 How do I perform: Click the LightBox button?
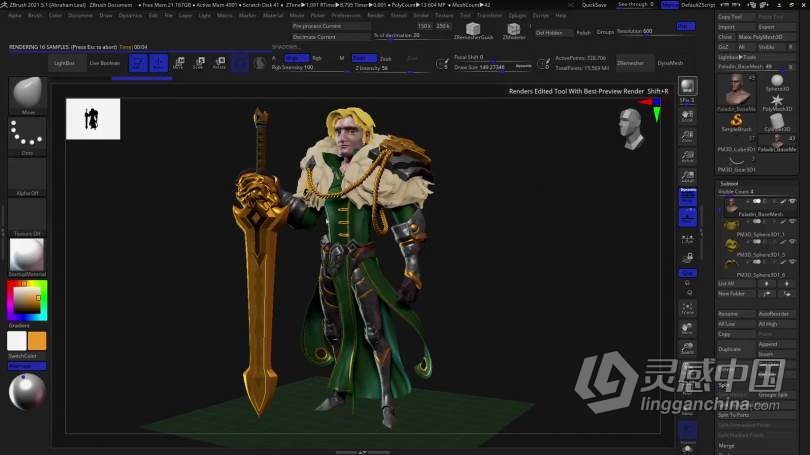point(65,63)
